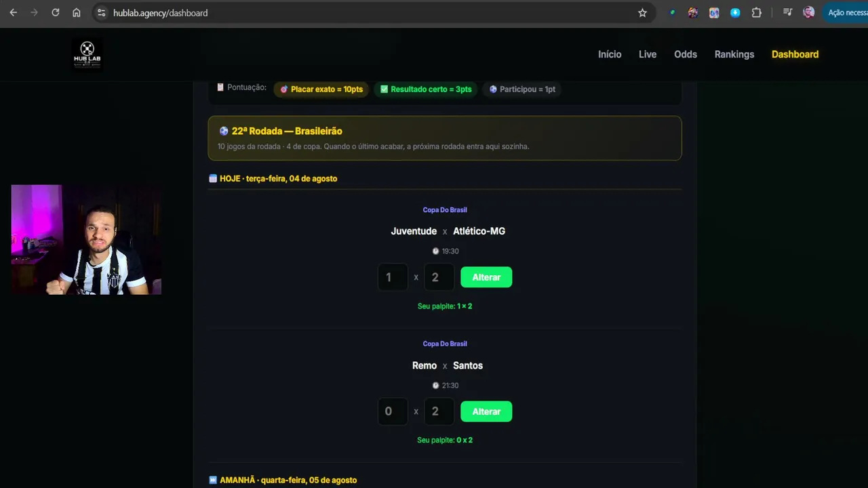Click the Copa Do Brasil label above Remo

(x=445, y=344)
